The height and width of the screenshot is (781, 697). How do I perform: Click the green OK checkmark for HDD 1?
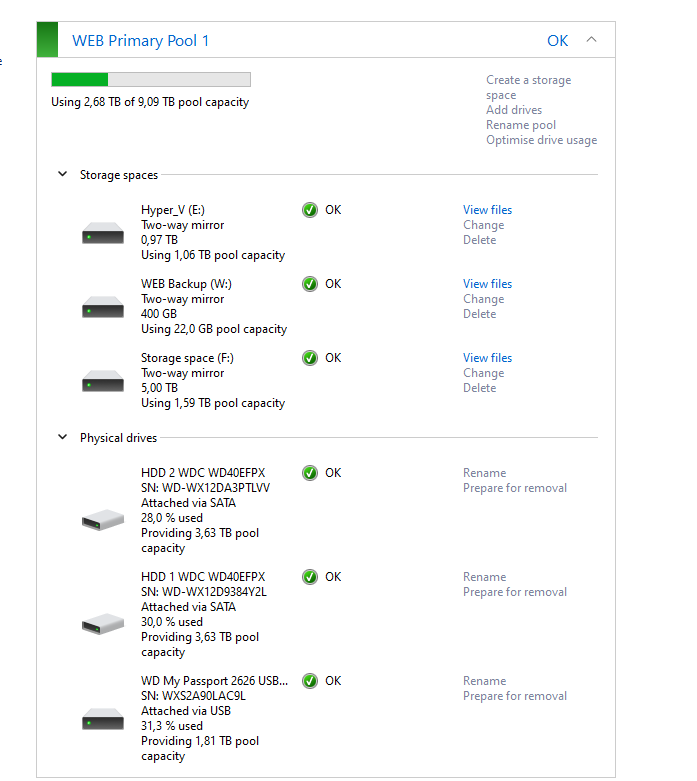coord(310,577)
